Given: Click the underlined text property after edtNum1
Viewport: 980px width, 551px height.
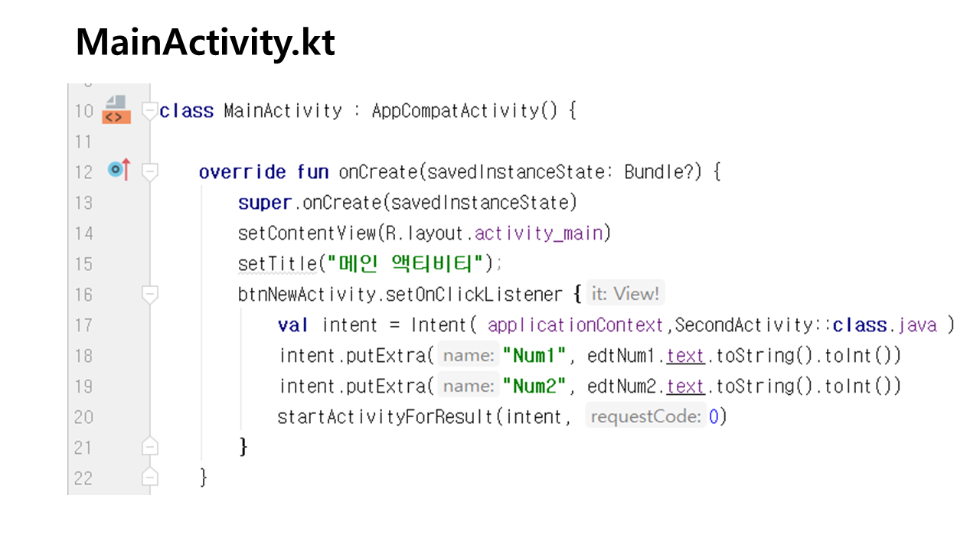Looking at the screenshot, I should [x=685, y=356].
